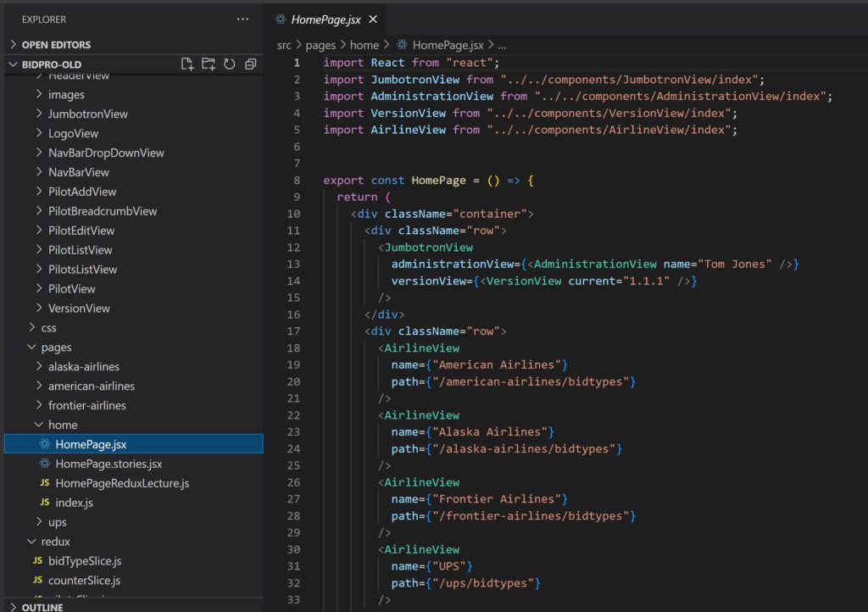Click the pages breadcrumb segment

321,45
